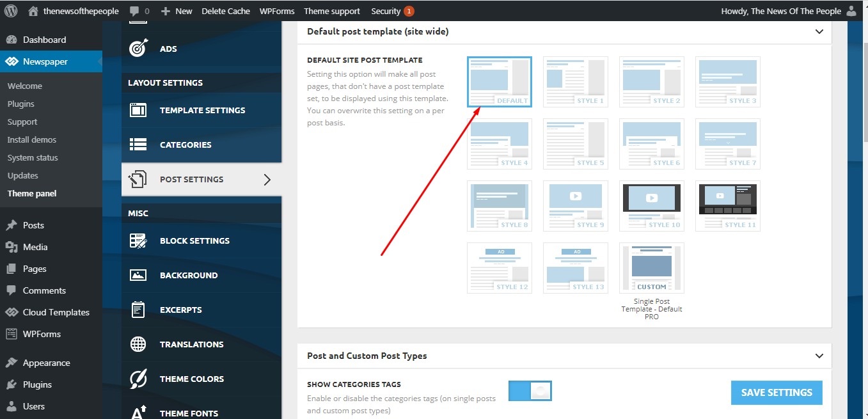Click the Users person icon

(x=12, y=406)
